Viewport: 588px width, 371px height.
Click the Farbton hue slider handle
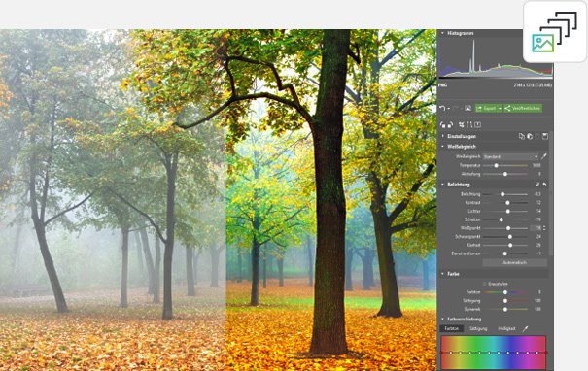coord(505,292)
